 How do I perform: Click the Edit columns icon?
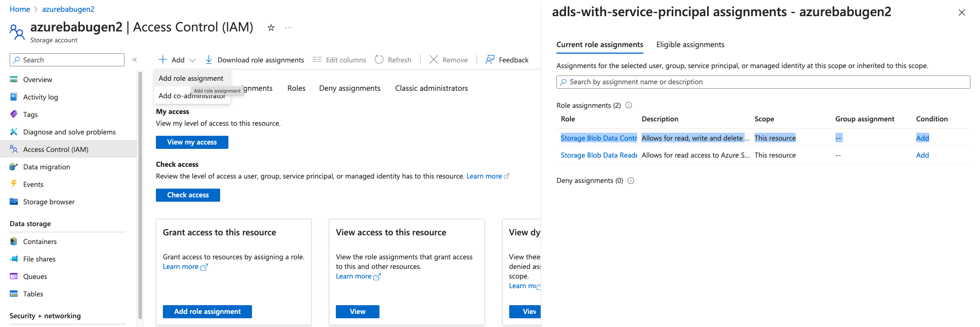[317, 59]
